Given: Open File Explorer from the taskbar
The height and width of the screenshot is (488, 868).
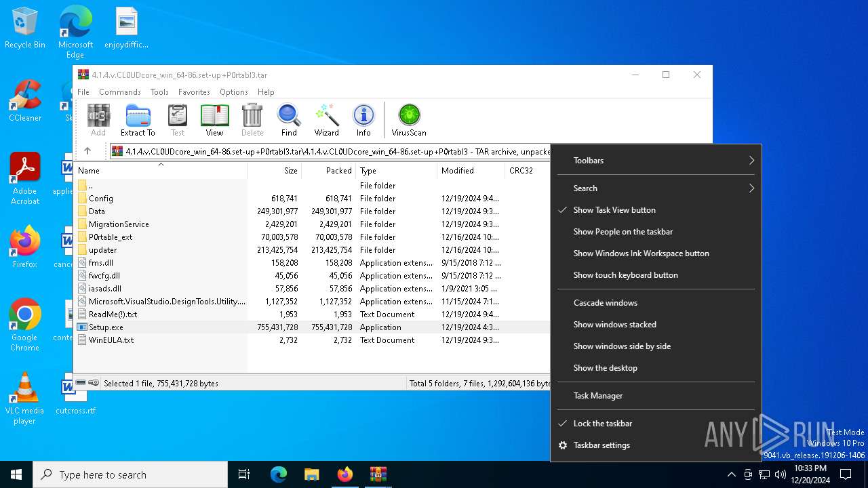Looking at the screenshot, I should [311, 474].
